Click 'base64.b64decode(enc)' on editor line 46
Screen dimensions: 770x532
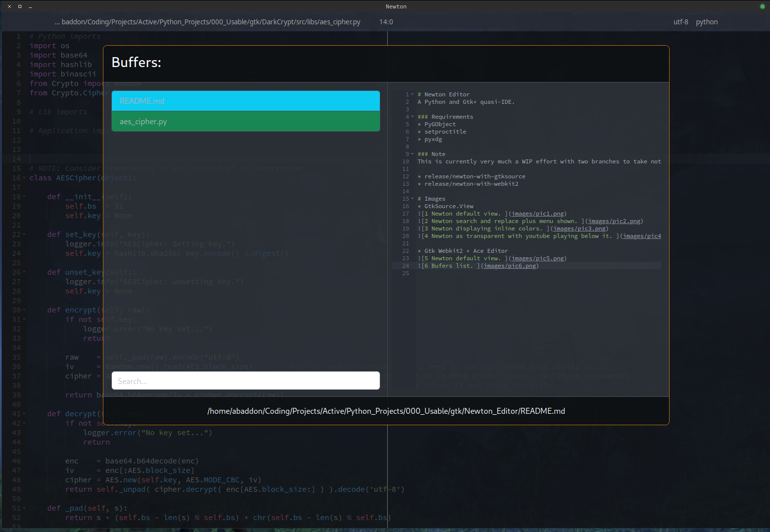pyautogui.click(x=152, y=461)
